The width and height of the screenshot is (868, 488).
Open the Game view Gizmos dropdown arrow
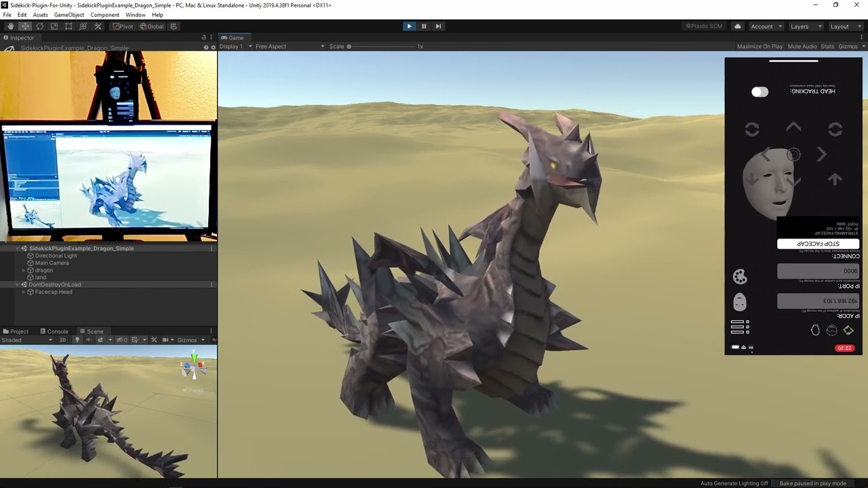pyautogui.click(x=863, y=47)
